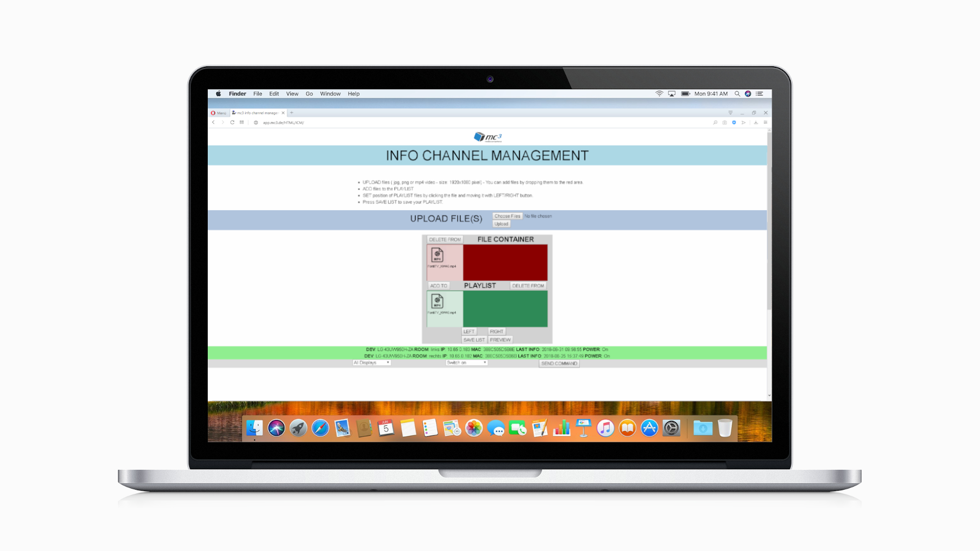Click the SEND COMMAND button
The height and width of the screenshot is (551, 980).
[x=559, y=363]
